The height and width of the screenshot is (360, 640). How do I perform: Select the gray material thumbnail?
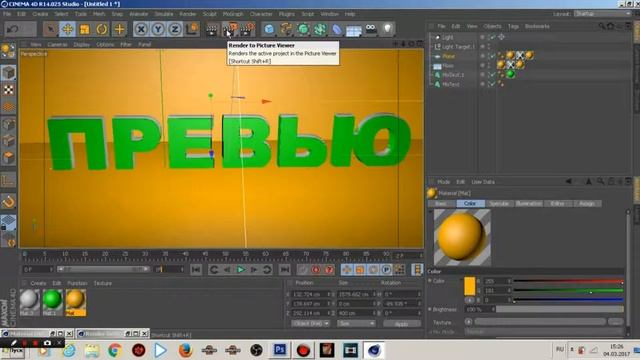29,302
